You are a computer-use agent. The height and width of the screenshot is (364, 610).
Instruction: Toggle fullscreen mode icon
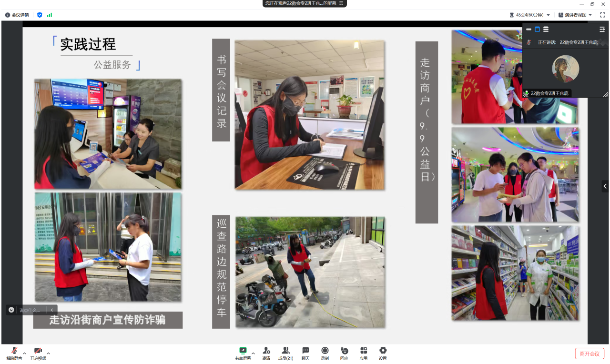602,15
